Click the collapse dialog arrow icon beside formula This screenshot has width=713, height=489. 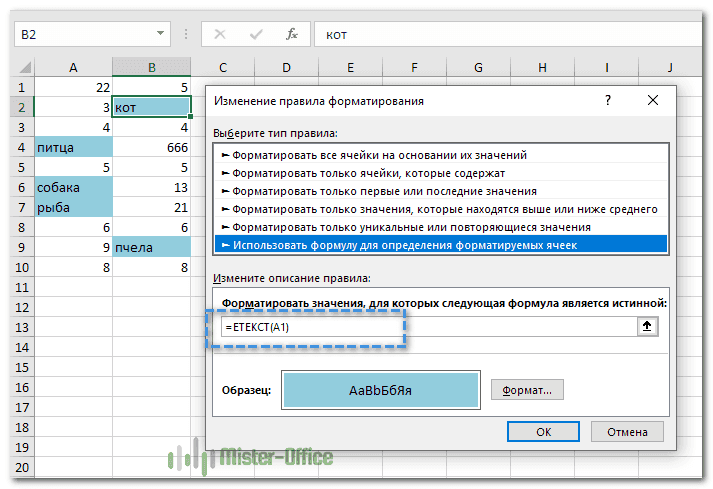click(x=647, y=326)
